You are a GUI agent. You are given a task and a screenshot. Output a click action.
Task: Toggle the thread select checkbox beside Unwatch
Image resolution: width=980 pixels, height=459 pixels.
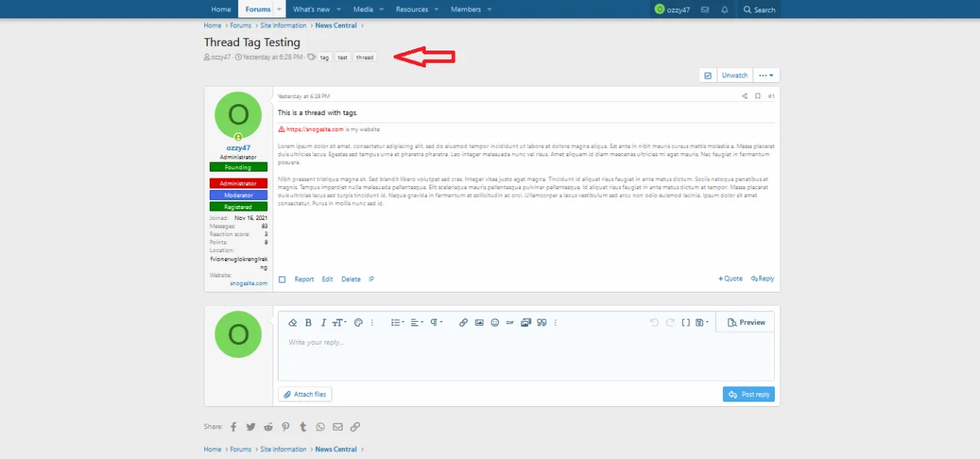tap(708, 75)
